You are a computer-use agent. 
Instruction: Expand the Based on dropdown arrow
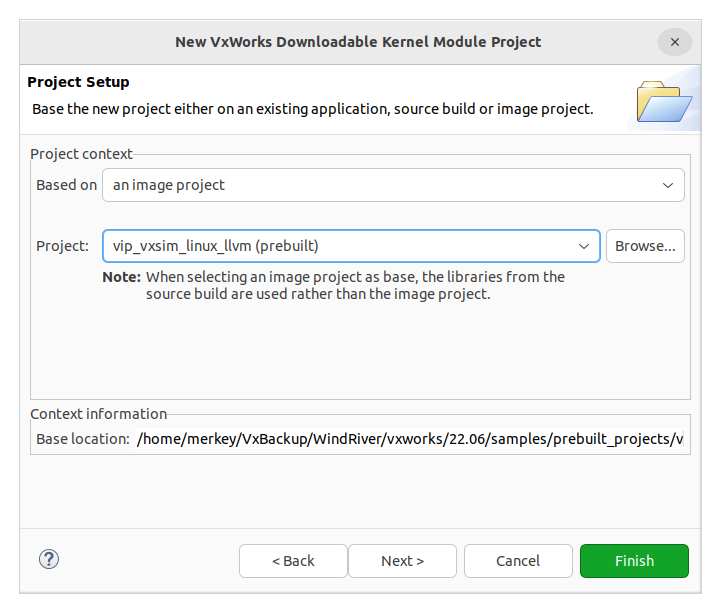click(x=668, y=185)
